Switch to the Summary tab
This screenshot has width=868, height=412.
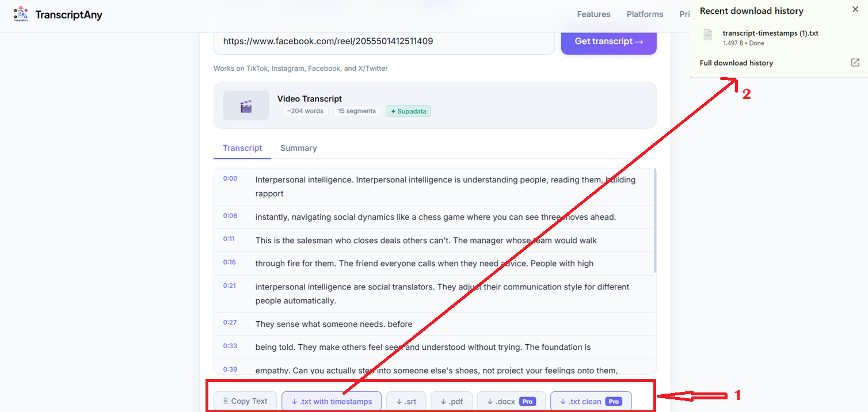[299, 148]
